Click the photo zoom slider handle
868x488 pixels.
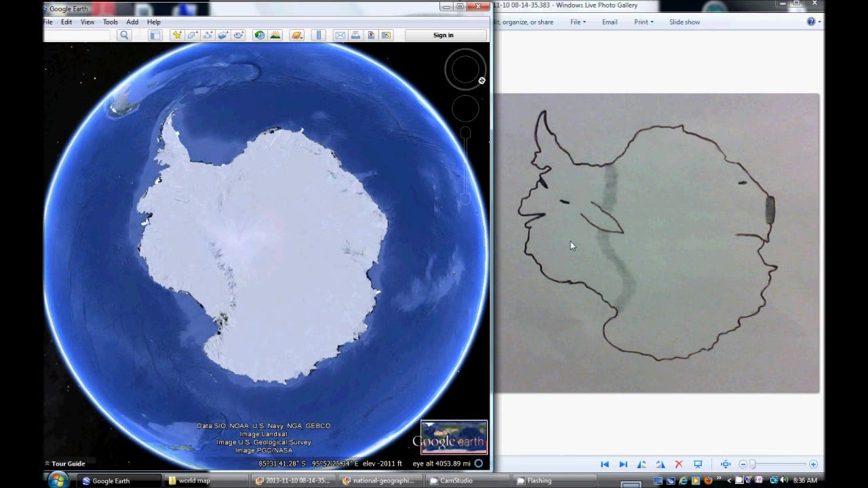pyautogui.click(x=752, y=464)
